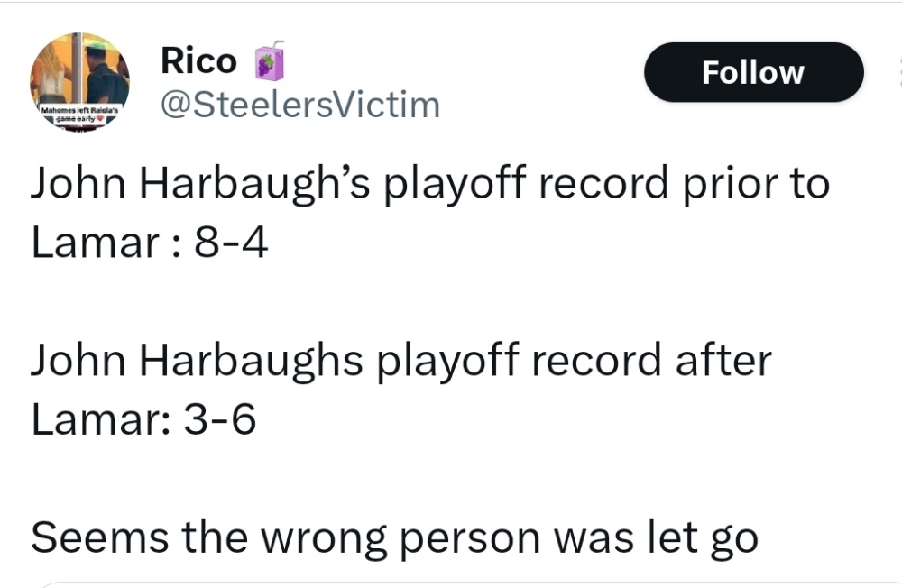This screenshot has width=902, height=588.
Task: Click the "Lamar : 8-4" line
Action: pyautogui.click(x=150, y=243)
